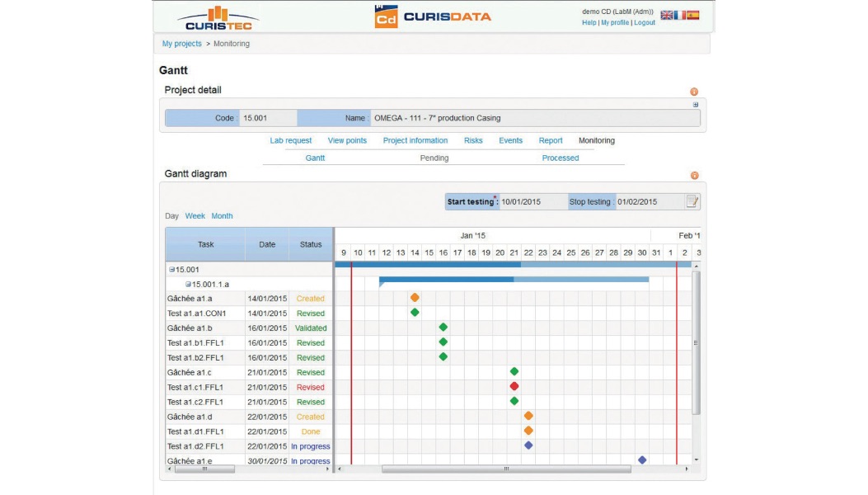Click the red diamond marker for Test a1.c1.FFL1

(x=514, y=386)
